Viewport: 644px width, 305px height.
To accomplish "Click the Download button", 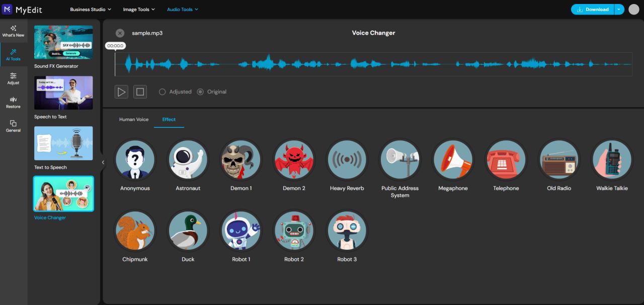I will [593, 10].
